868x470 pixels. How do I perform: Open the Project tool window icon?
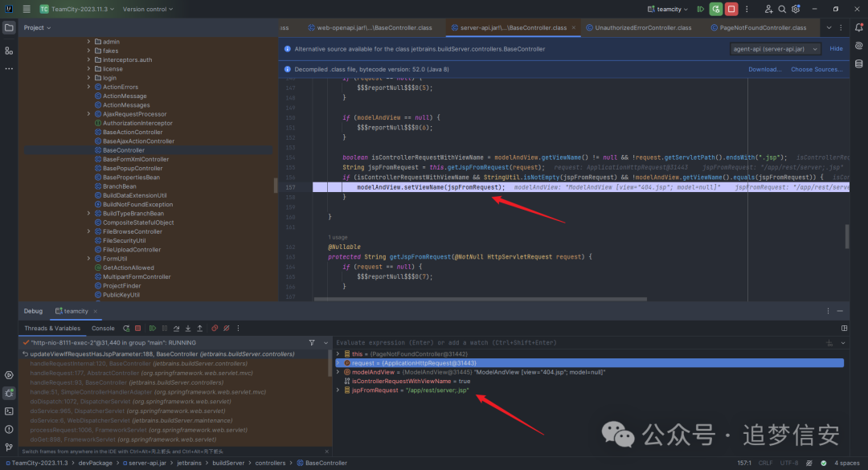click(x=9, y=27)
